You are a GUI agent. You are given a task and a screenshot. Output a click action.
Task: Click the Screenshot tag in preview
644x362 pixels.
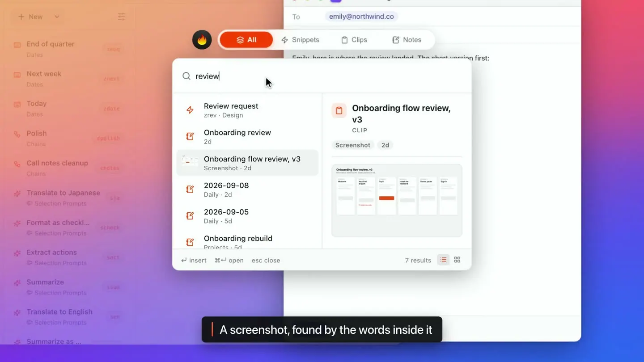[x=353, y=145]
